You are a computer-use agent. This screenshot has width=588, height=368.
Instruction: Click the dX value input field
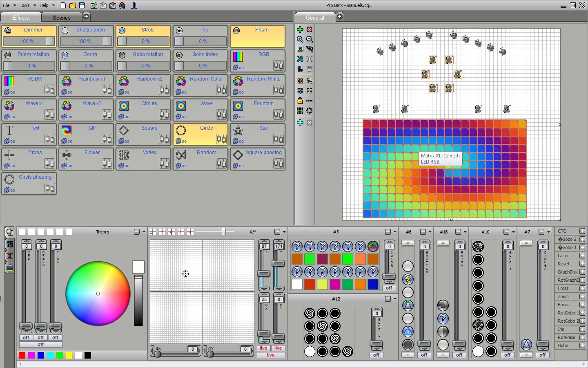(193, 349)
